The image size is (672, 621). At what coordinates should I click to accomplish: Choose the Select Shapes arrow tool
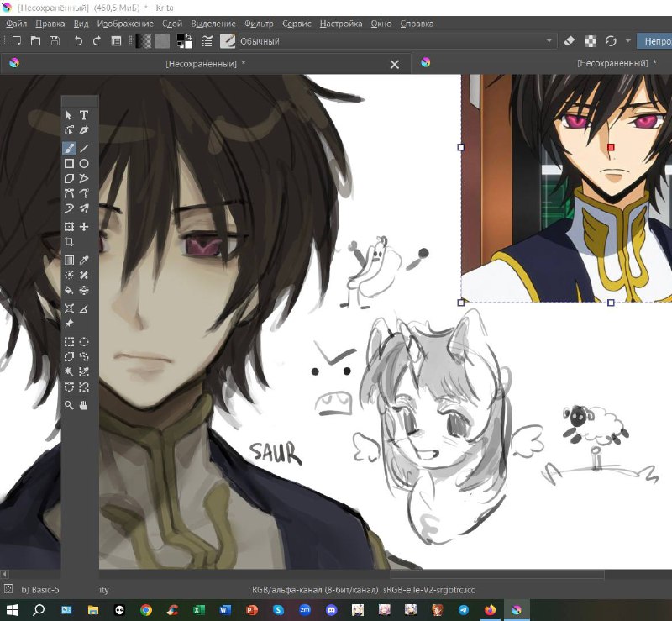pos(69,115)
